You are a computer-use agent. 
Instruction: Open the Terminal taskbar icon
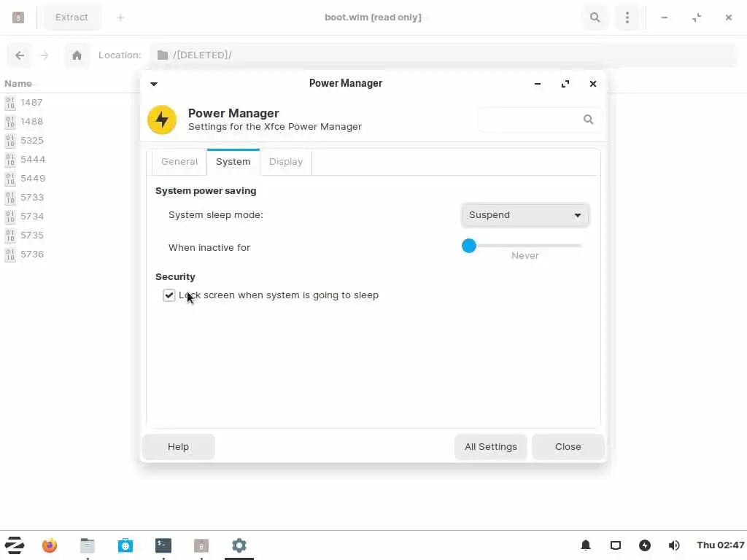tap(163, 545)
